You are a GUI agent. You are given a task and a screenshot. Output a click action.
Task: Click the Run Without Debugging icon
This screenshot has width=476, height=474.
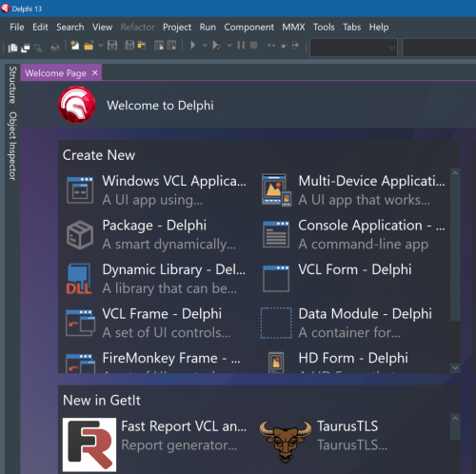pyautogui.click(x=217, y=46)
